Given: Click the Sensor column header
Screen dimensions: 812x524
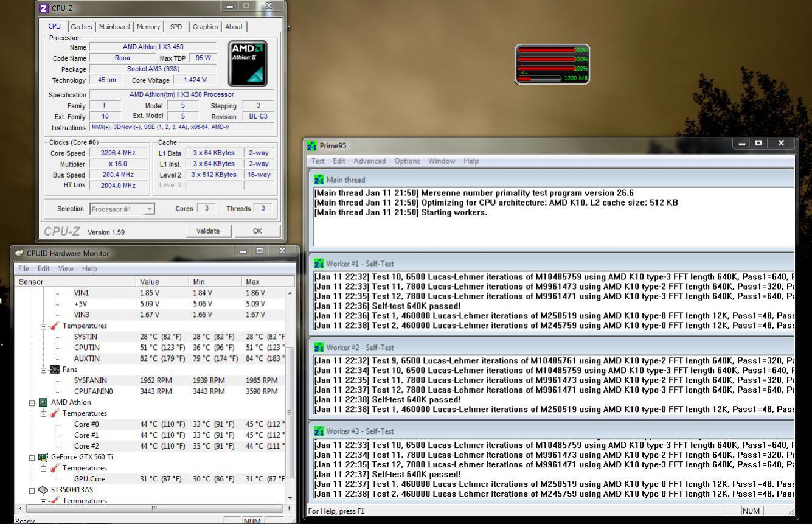Looking at the screenshot, I should click(x=75, y=282).
